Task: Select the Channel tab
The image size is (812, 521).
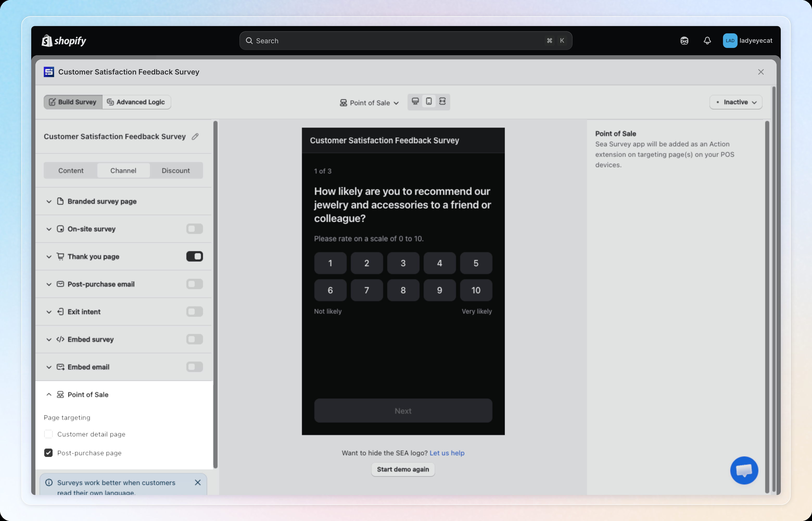Action: (123, 171)
